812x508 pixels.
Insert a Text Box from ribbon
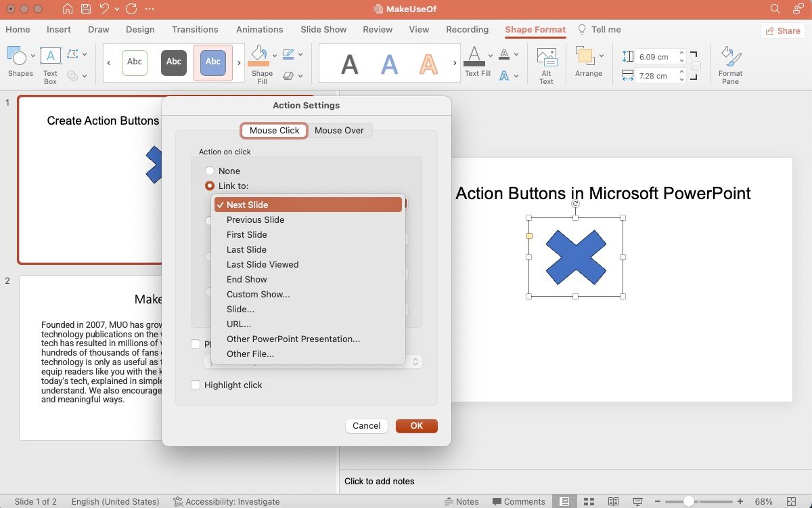click(51, 58)
